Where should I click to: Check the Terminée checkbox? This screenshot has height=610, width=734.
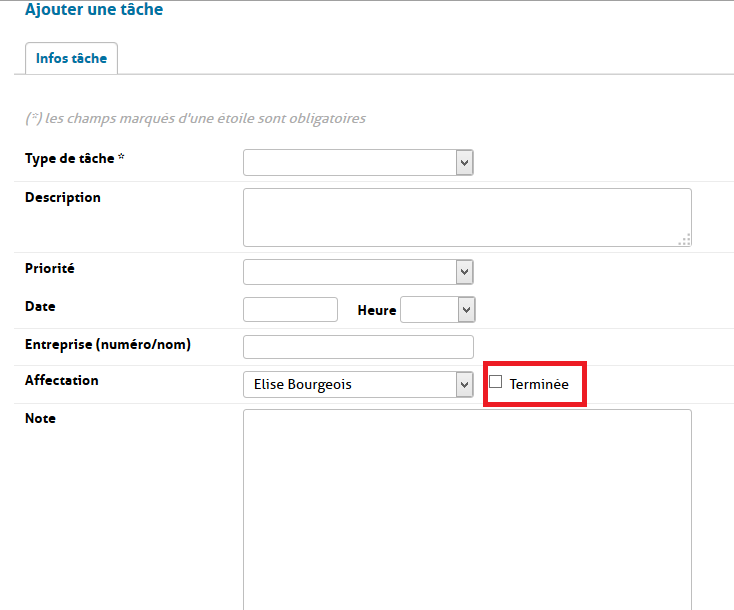495,382
